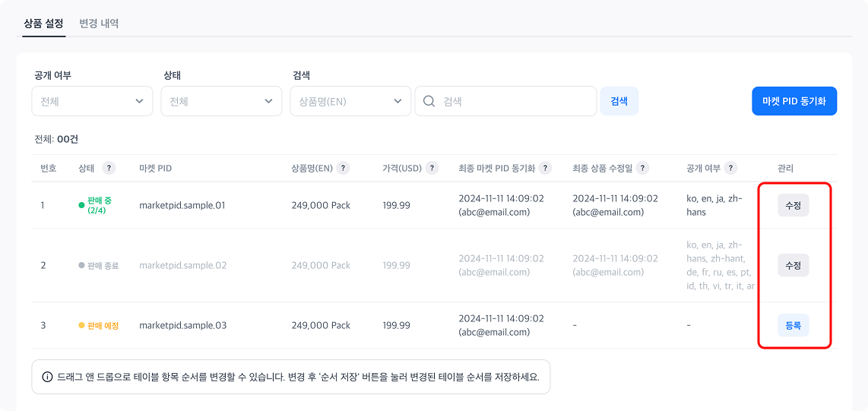
Task: Open the 상품명(EN) search type dropdown
Action: (x=350, y=101)
